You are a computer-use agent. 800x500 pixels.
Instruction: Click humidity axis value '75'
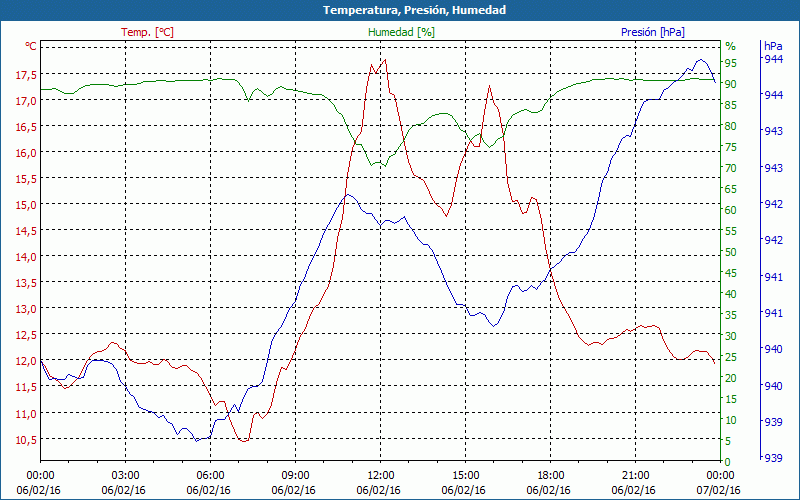click(x=731, y=147)
